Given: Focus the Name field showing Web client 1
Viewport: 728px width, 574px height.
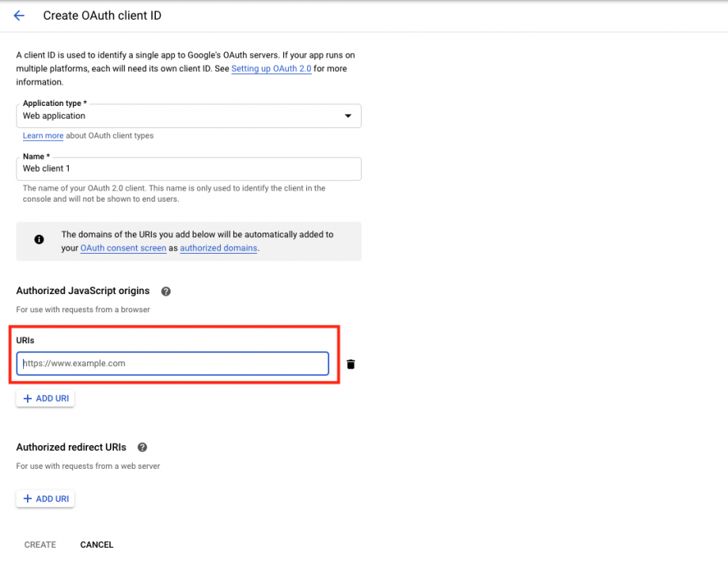Looking at the screenshot, I should coord(188,168).
